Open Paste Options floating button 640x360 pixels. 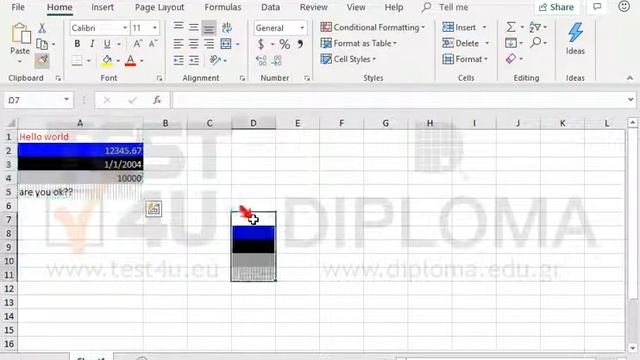(x=153, y=209)
